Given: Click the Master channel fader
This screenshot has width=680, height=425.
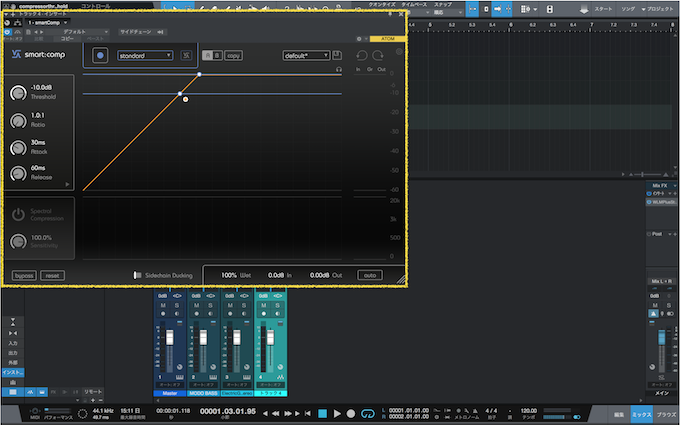Looking at the screenshot, I should 170,338.
